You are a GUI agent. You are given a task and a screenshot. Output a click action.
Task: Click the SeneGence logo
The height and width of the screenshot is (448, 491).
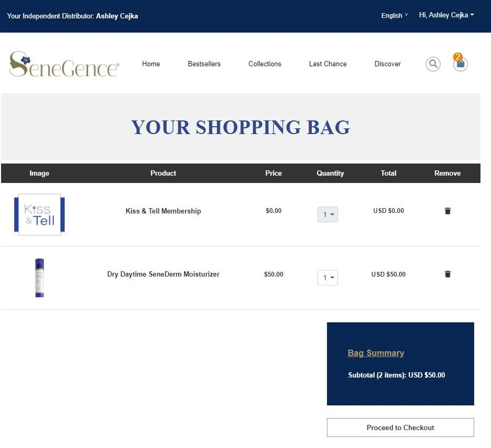(x=63, y=64)
